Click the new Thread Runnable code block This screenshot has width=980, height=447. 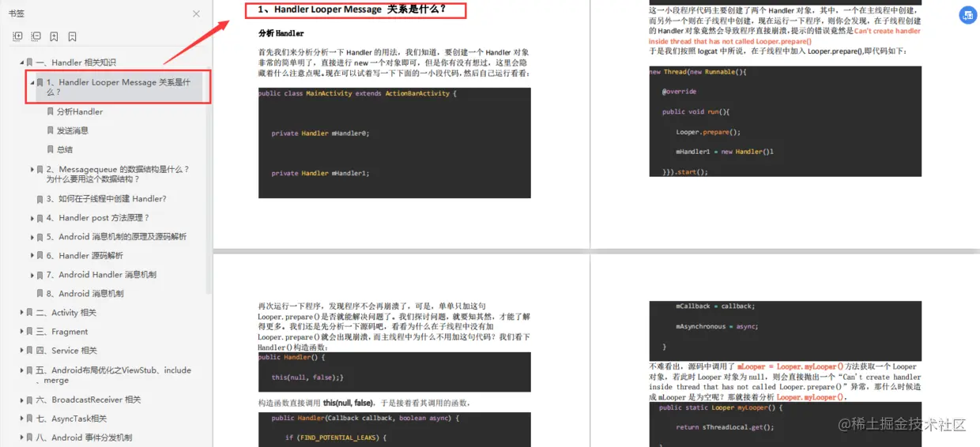point(785,121)
